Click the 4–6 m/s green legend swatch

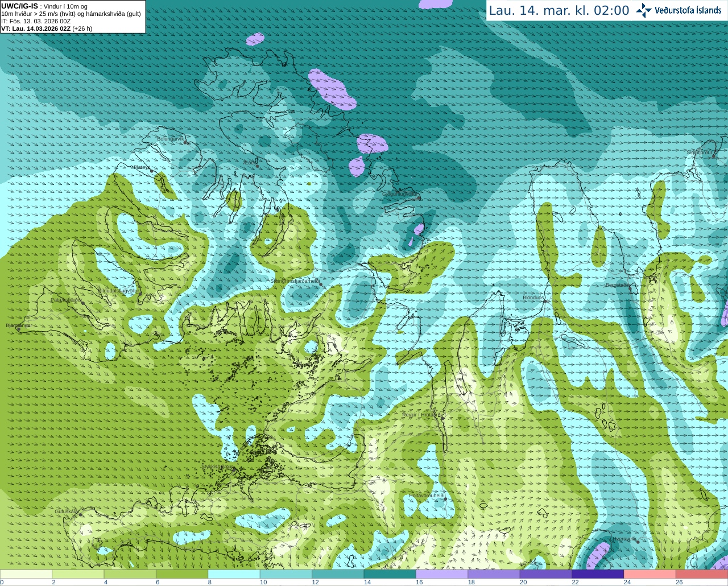[x=130, y=574]
